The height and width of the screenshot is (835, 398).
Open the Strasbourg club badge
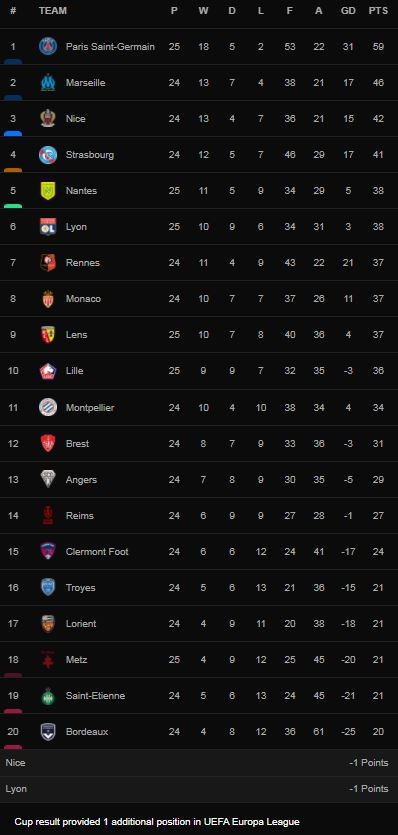point(48,155)
